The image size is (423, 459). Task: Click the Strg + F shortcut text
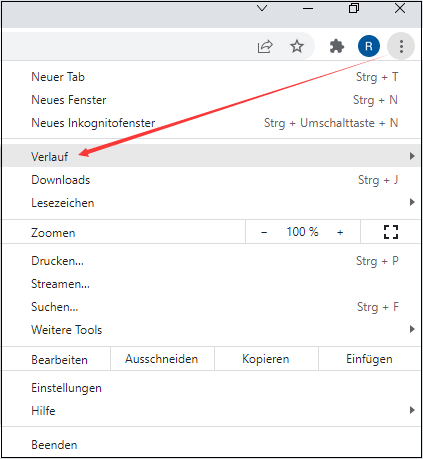point(378,307)
